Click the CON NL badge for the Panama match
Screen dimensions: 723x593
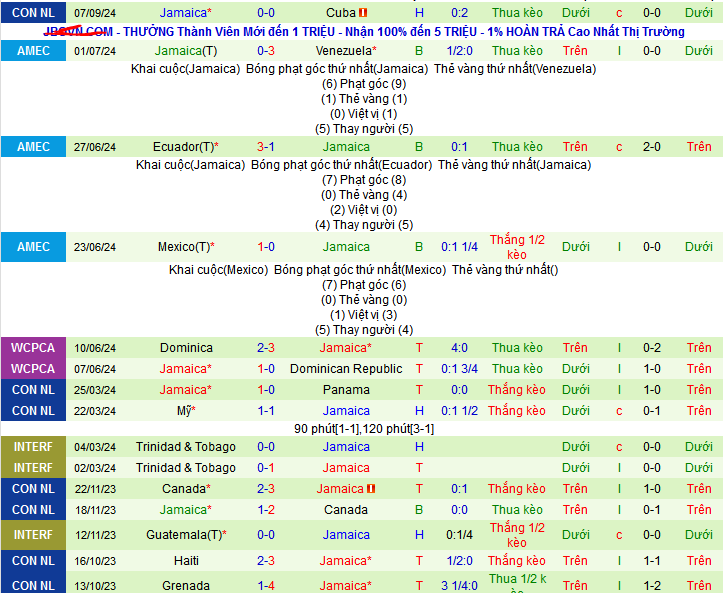pyautogui.click(x=33, y=390)
